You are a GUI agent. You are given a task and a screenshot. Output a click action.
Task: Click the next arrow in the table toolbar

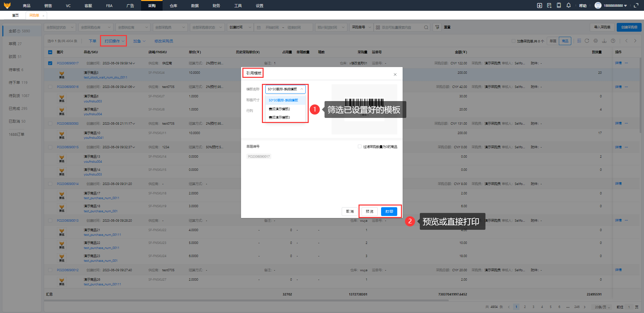pos(635,41)
